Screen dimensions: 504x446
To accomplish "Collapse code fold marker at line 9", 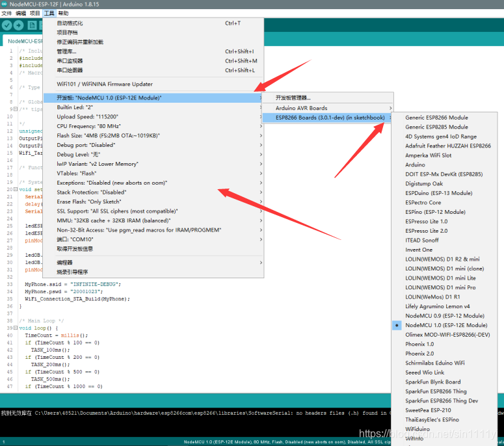I will pos(16,109).
